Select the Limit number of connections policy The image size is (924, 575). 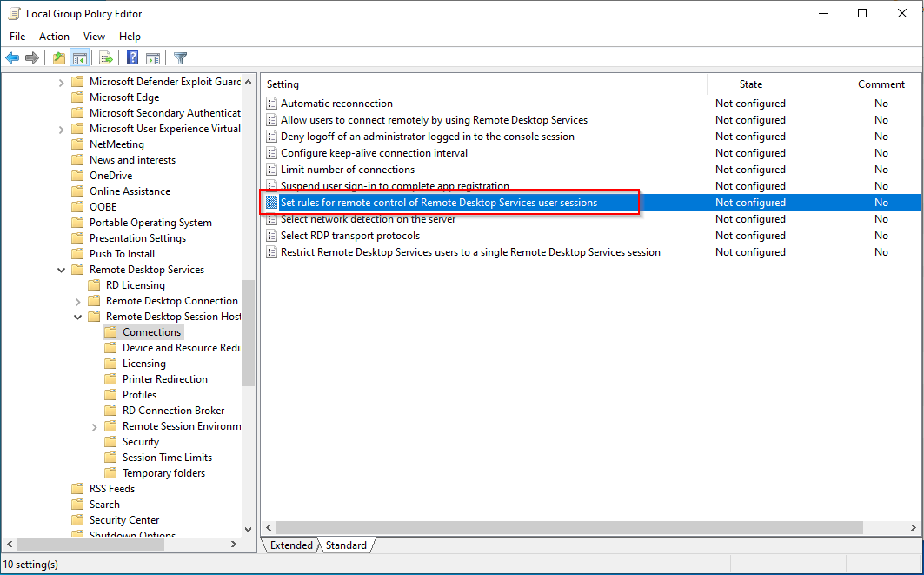(x=347, y=170)
